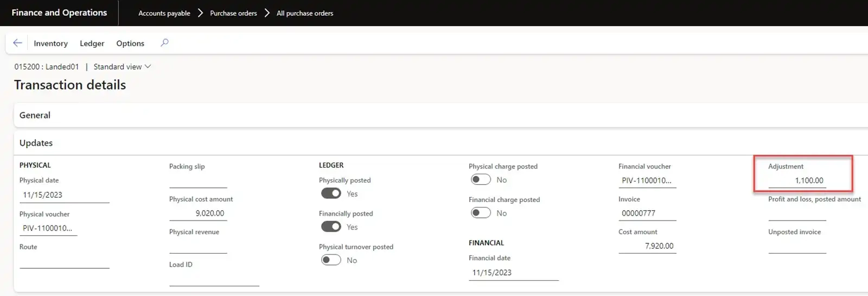Image resolution: width=868 pixels, height=296 pixels.
Task: Click the back arrow icon
Action: click(x=17, y=43)
